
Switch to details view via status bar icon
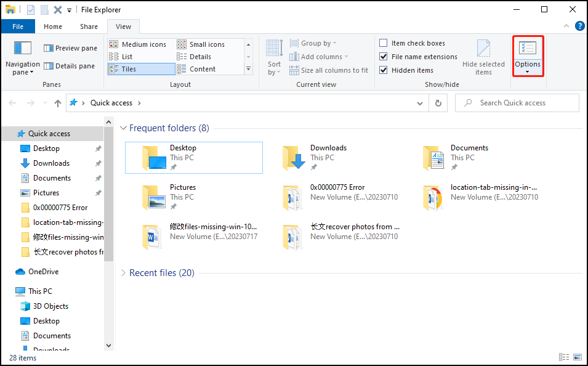(x=564, y=357)
